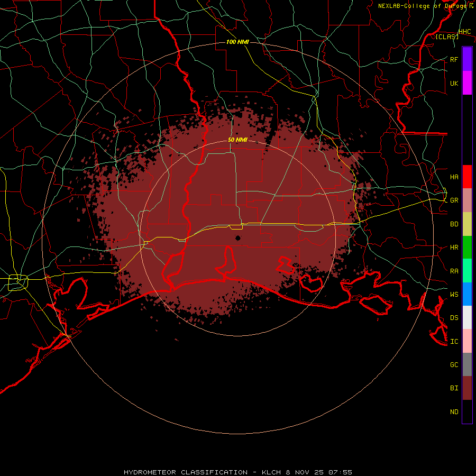Click the [CLAS] units label
Image resolution: width=476 pixels, height=476 pixels.
click(x=447, y=36)
